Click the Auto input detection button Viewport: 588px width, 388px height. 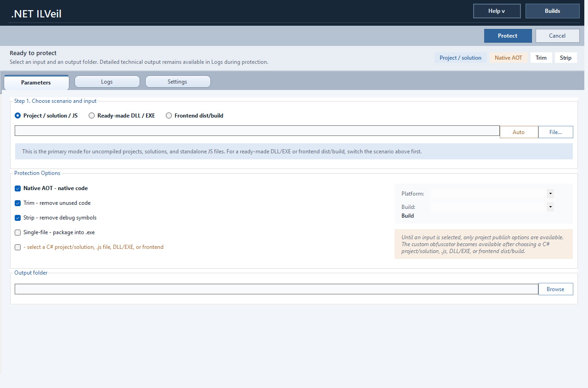point(519,132)
